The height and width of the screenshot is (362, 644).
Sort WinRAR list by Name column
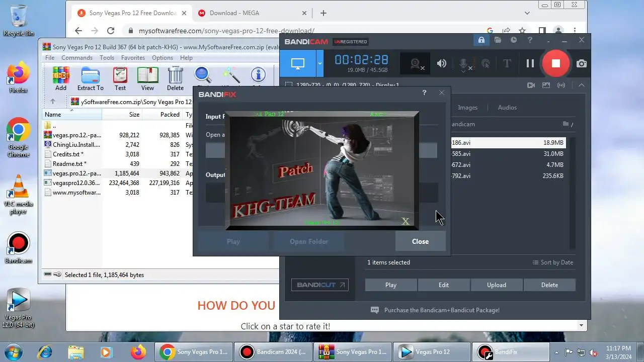pos(72,115)
